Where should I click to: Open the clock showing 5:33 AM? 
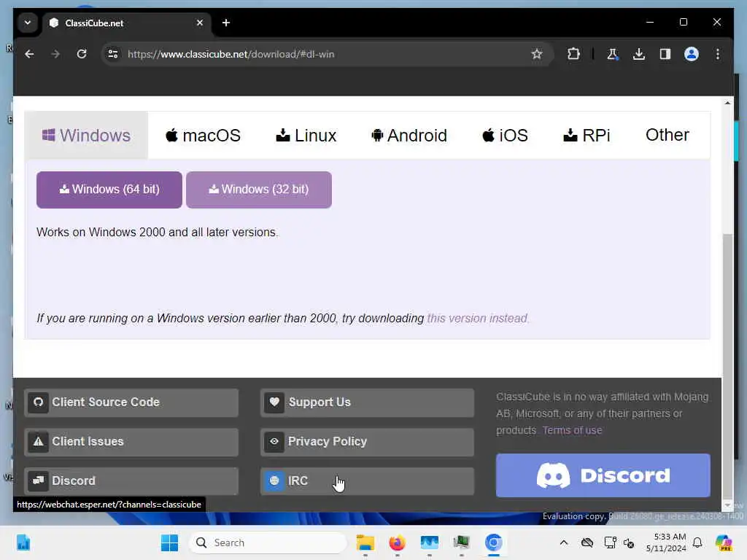(666, 542)
